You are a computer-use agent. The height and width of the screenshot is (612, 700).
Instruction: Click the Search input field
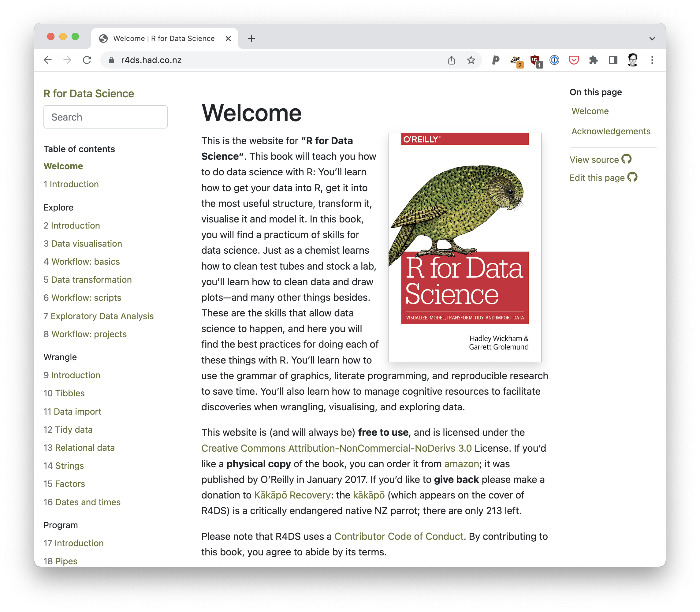pyautogui.click(x=105, y=117)
